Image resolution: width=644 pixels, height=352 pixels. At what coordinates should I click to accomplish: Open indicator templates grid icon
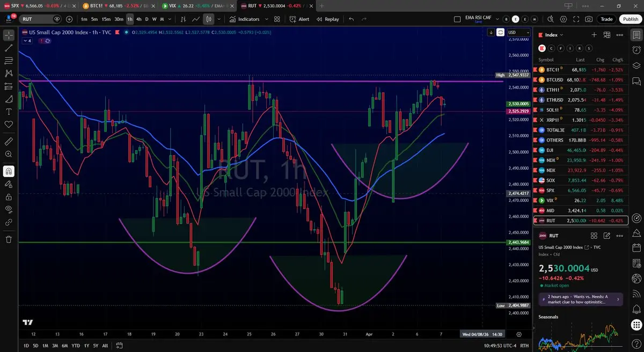click(x=277, y=19)
